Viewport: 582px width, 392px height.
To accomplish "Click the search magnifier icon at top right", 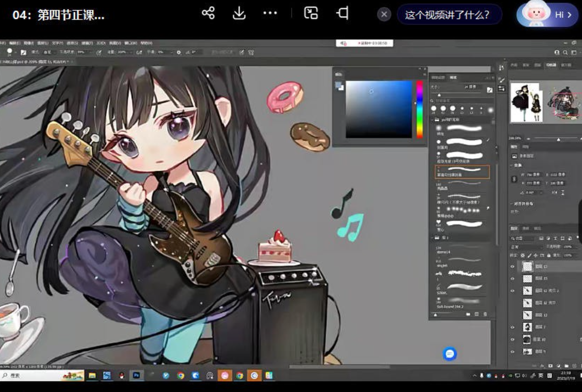I will (x=565, y=52).
